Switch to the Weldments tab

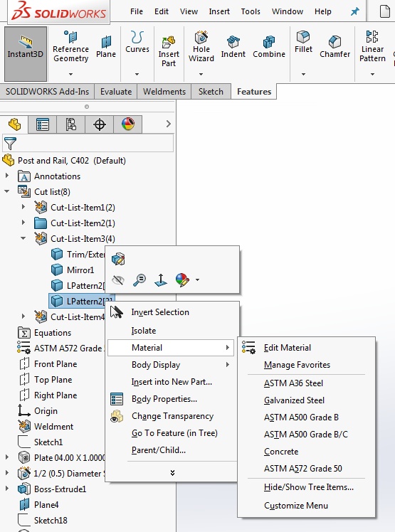tap(164, 92)
